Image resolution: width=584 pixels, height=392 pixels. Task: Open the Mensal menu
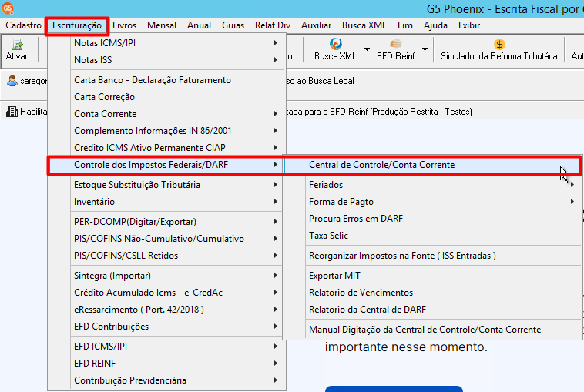(x=162, y=25)
